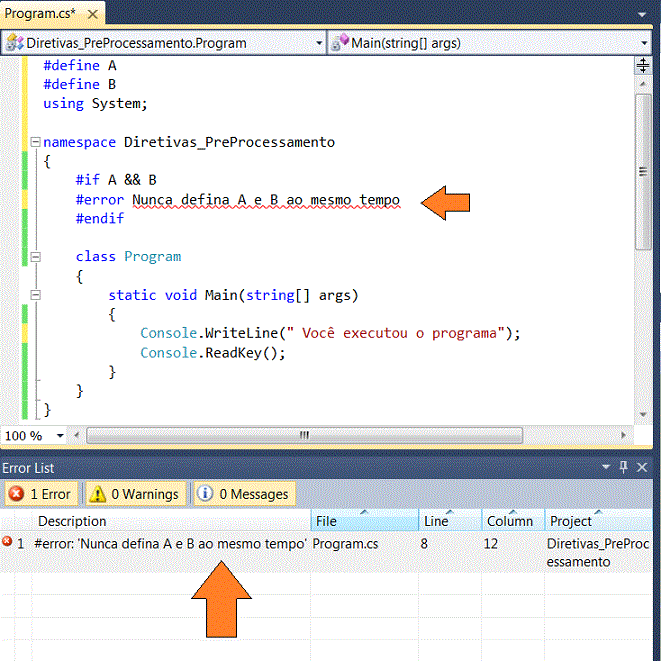Collapse the class Program block
The width and height of the screenshot is (661, 661).
(x=36, y=256)
